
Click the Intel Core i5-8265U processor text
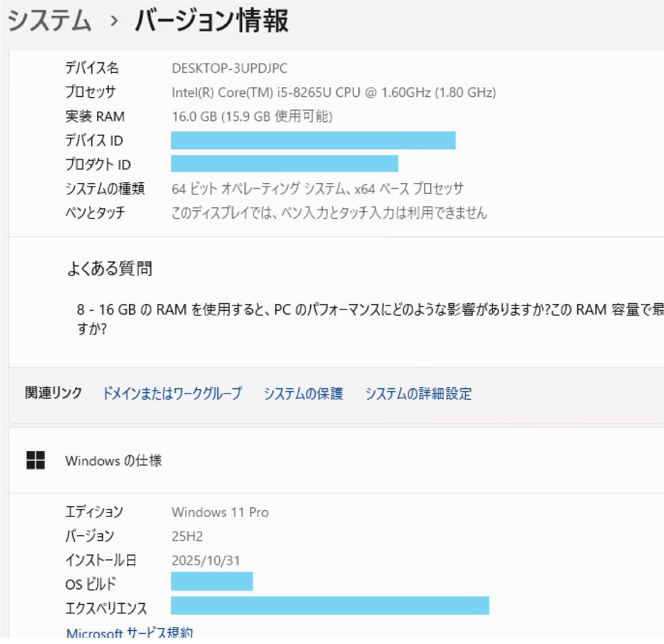pyautogui.click(x=332, y=92)
